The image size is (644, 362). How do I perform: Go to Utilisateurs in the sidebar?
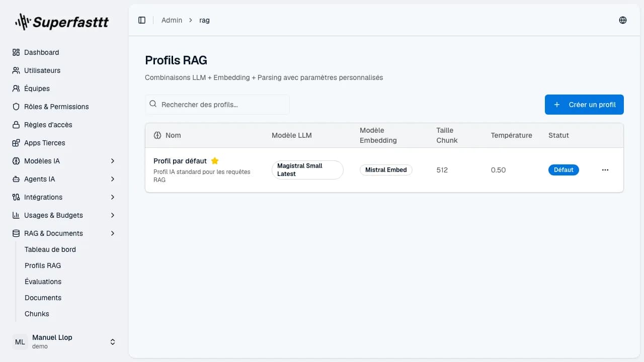tap(64, 70)
